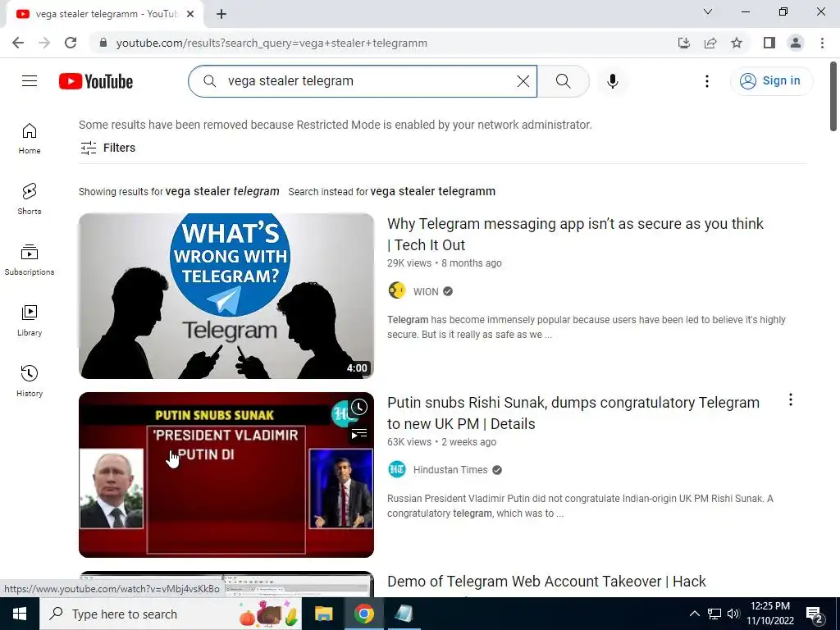Image resolution: width=840 pixels, height=630 pixels.
Task: Click the taskbar 'Type here to search' box
Action: [x=171, y=614]
